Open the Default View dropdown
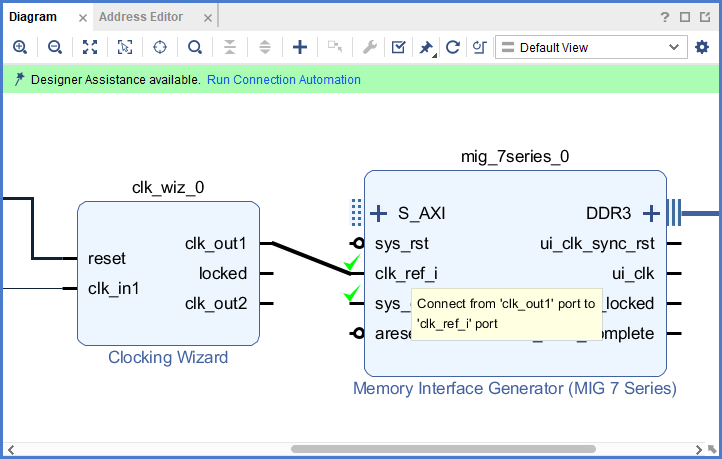722x459 pixels. [x=591, y=47]
